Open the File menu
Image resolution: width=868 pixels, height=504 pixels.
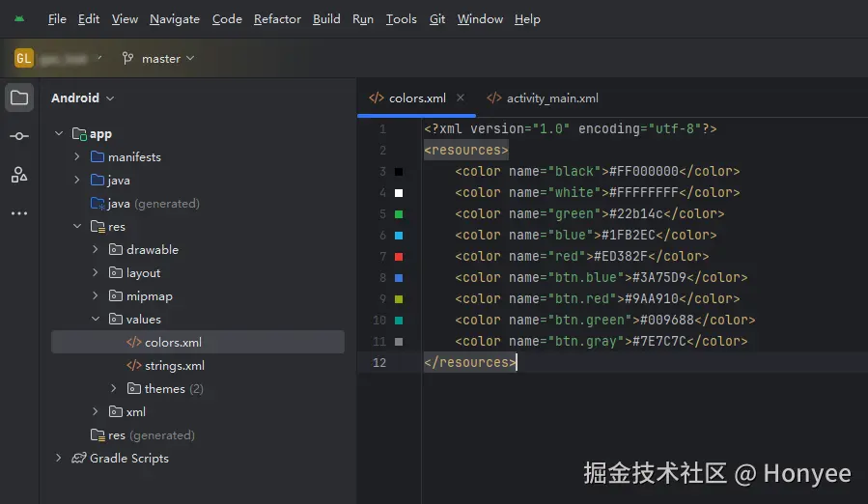(57, 19)
